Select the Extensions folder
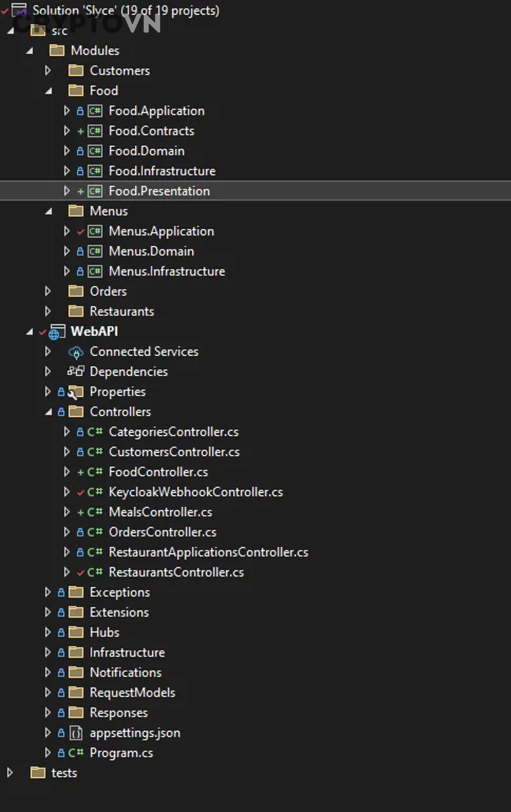The width and height of the screenshot is (511, 812). coord(119,612)
